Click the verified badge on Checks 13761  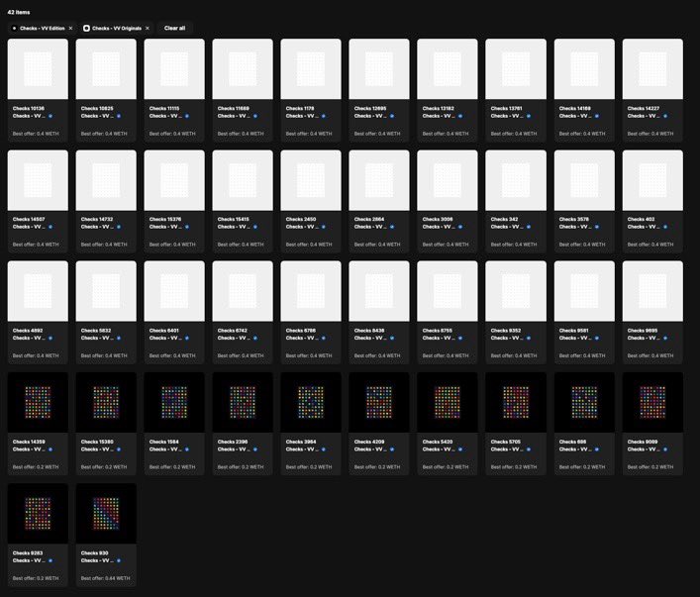coord(529,116)
